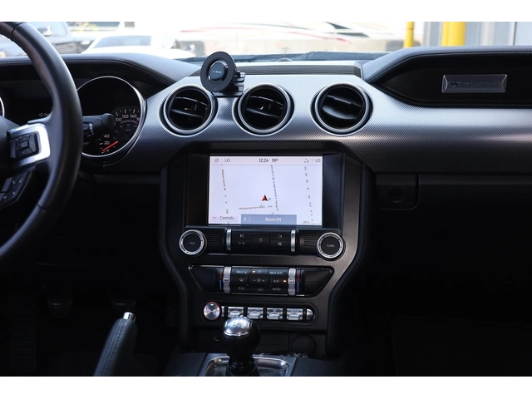The height and width of the screenshot is (399, 532).
Task: Toggle the A/C button
Action: tap(278, 281)
